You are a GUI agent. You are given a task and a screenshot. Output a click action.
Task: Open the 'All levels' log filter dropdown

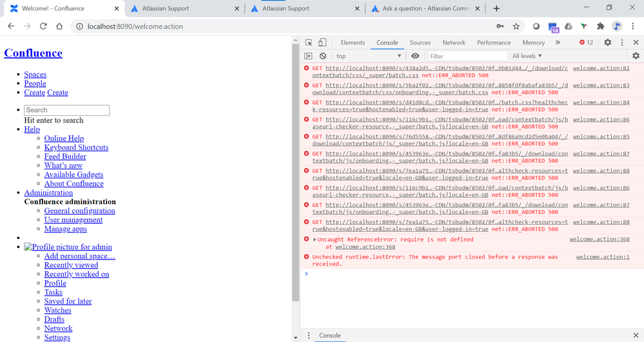tap(527, 56)
